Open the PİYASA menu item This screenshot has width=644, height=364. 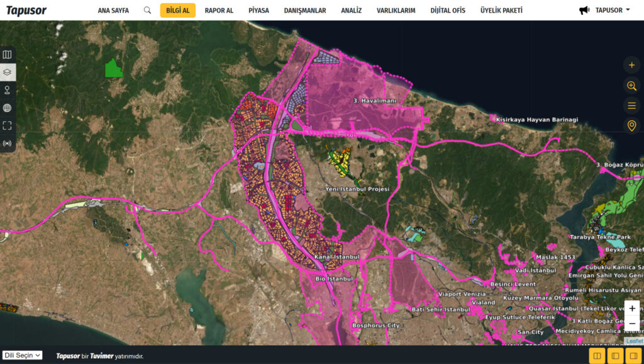(258, 11)
